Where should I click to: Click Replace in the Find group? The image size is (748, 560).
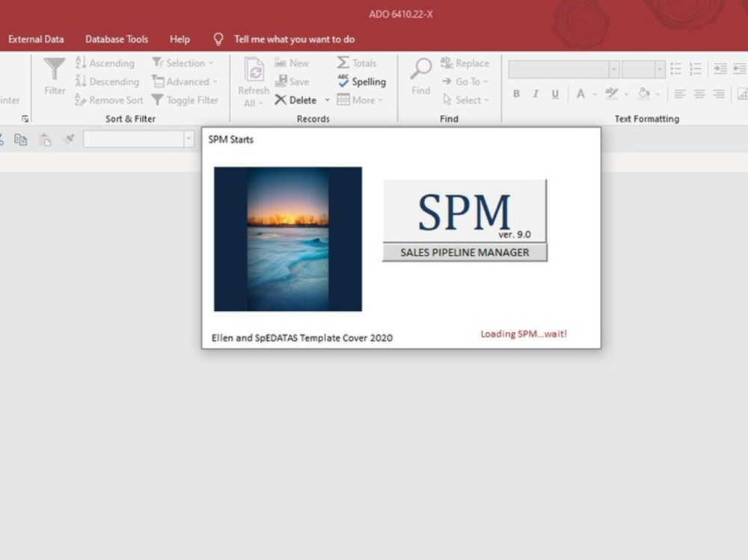coord(465,63)
